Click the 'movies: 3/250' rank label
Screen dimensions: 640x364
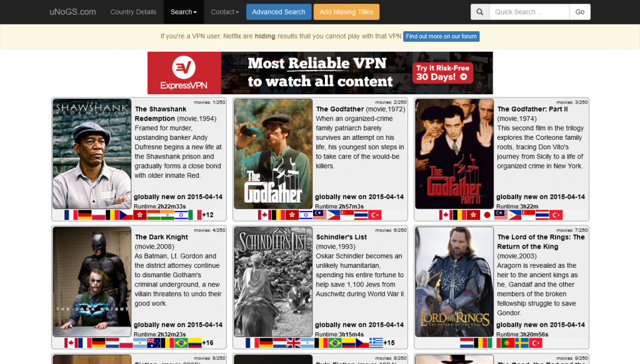(572, 102)
